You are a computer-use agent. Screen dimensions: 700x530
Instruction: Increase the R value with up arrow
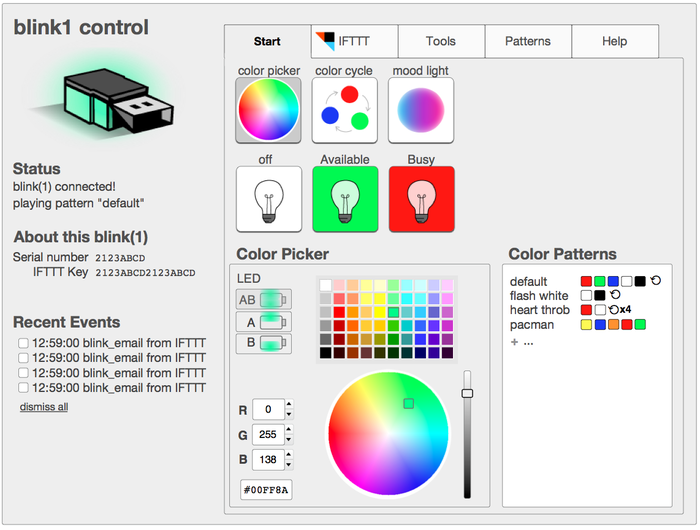289,404
